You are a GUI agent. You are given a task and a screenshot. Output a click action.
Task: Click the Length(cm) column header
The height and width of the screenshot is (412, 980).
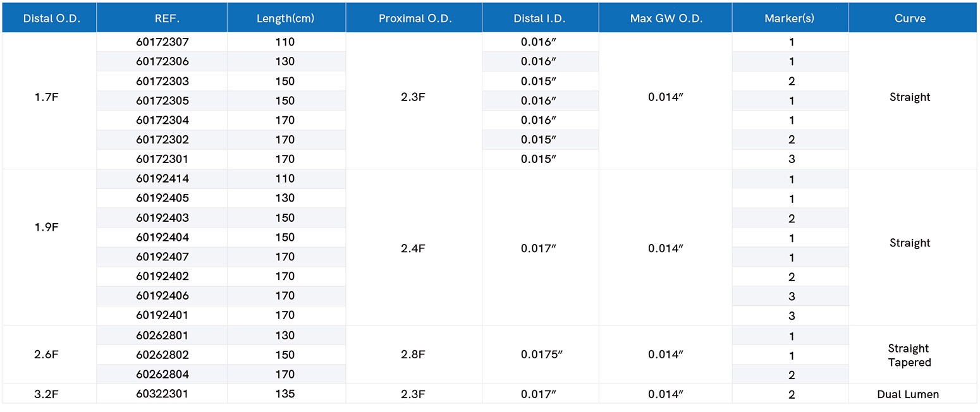[x=286, y=18]
